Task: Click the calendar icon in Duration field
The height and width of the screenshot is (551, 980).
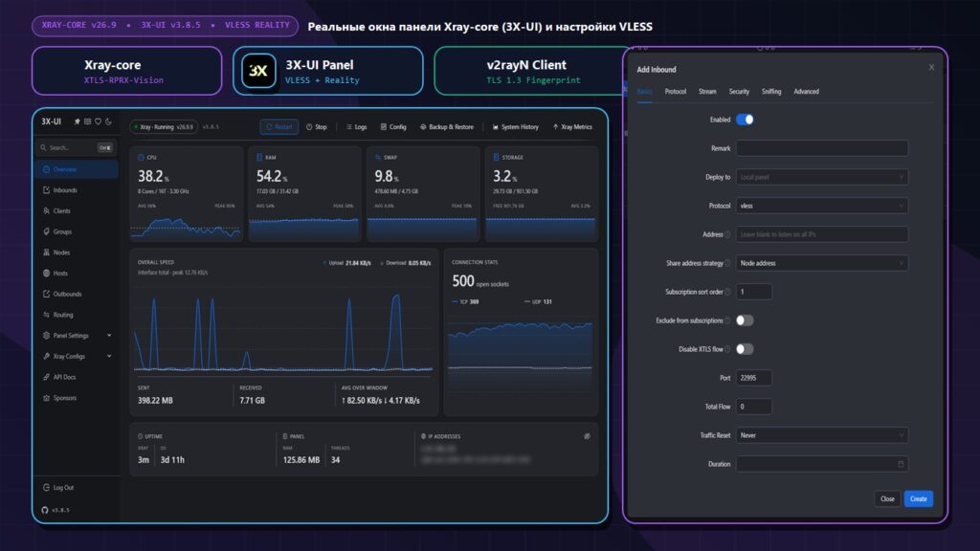Action: point(901,464)
